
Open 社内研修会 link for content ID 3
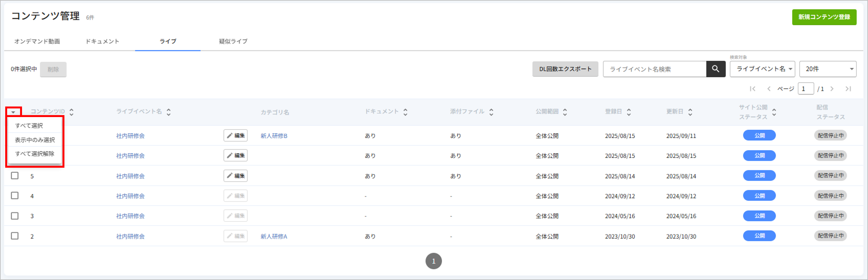[130, 216]
